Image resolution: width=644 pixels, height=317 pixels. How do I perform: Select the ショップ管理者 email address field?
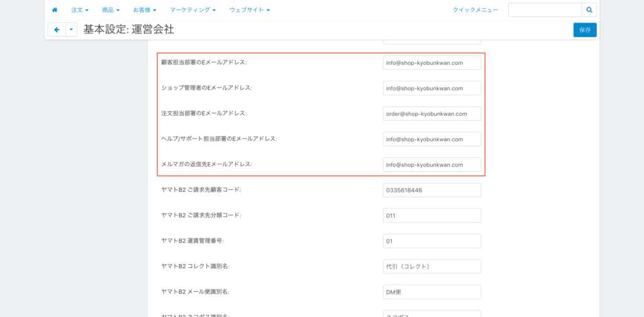coord(431,88)
